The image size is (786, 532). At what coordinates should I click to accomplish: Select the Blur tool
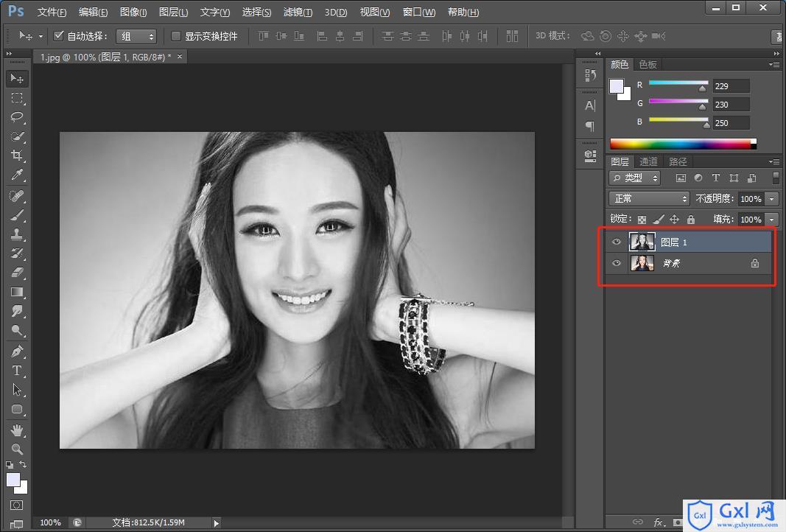[17, 311]
